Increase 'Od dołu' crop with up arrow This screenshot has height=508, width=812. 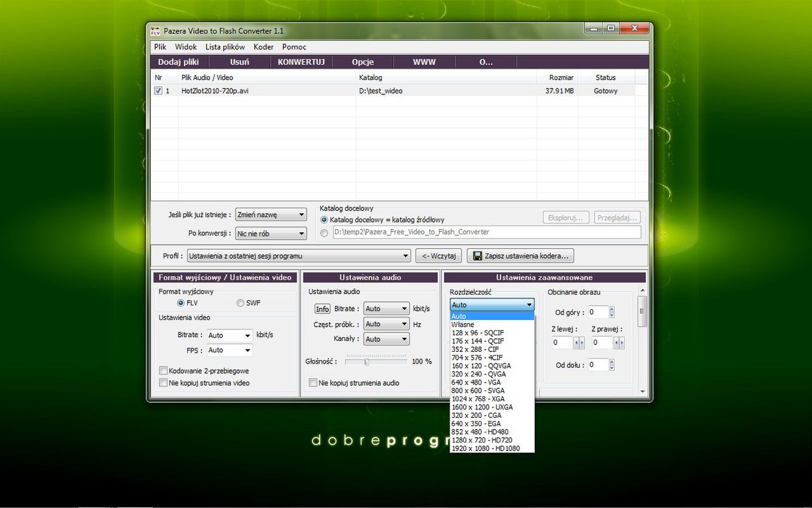point(612,362)
